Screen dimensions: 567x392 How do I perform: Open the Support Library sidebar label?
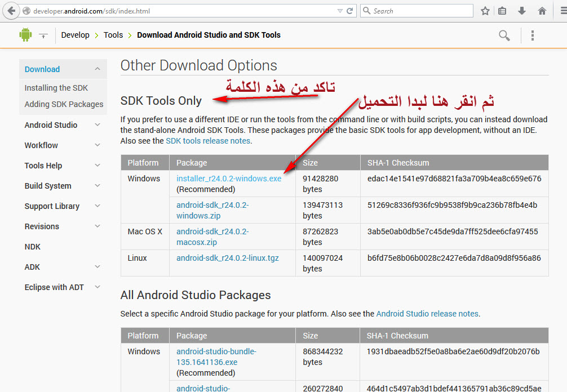52,206
